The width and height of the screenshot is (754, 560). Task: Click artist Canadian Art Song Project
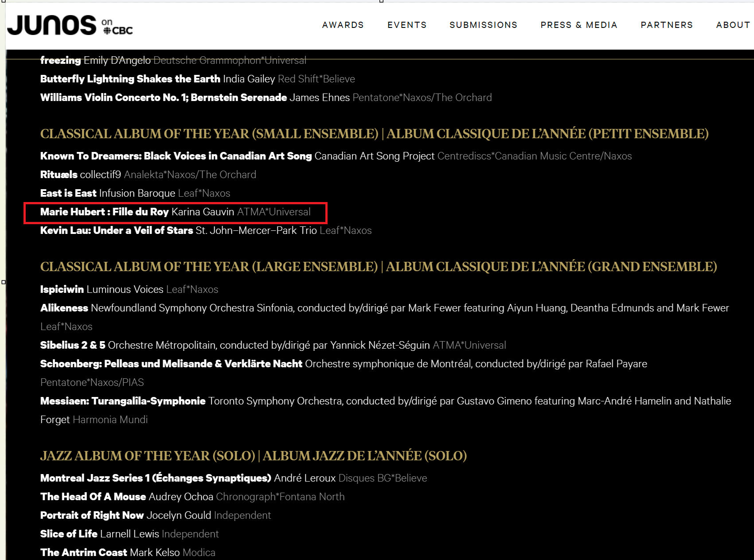(x=375, y=156)
